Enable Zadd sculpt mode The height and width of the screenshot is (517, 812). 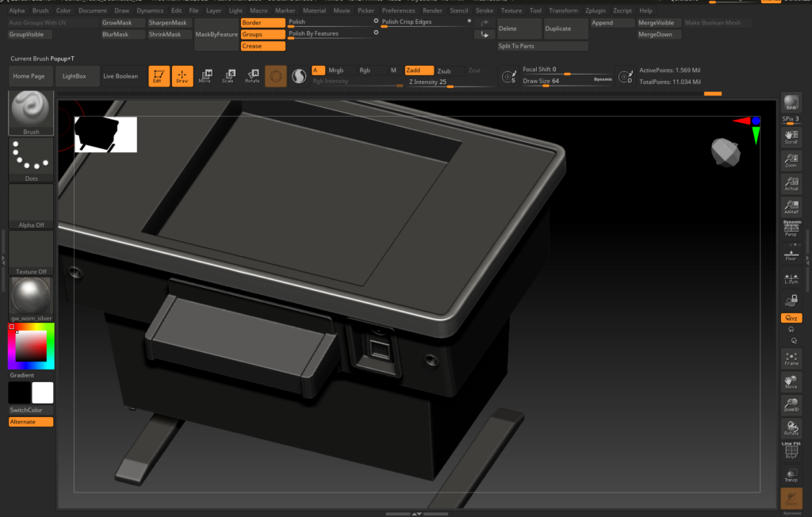tap(419, 71)
